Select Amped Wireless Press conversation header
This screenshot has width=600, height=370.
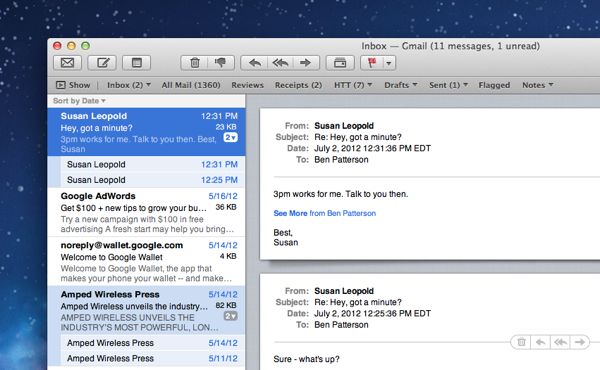point(147,310)
